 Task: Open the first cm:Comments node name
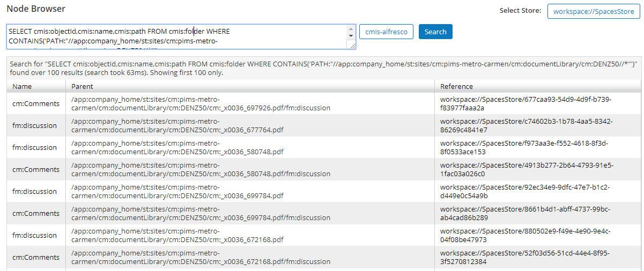(36, 103)
